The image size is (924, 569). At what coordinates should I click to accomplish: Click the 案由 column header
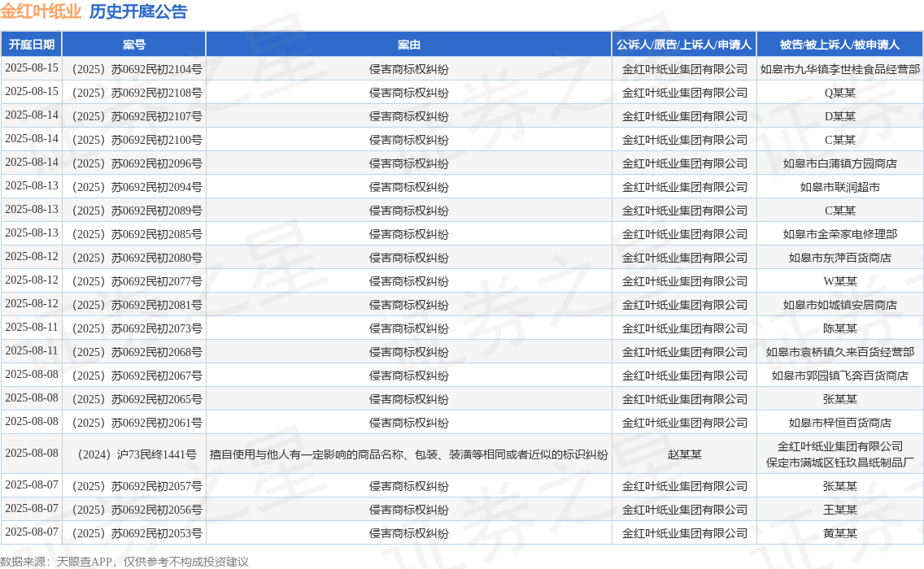[409, 45]
